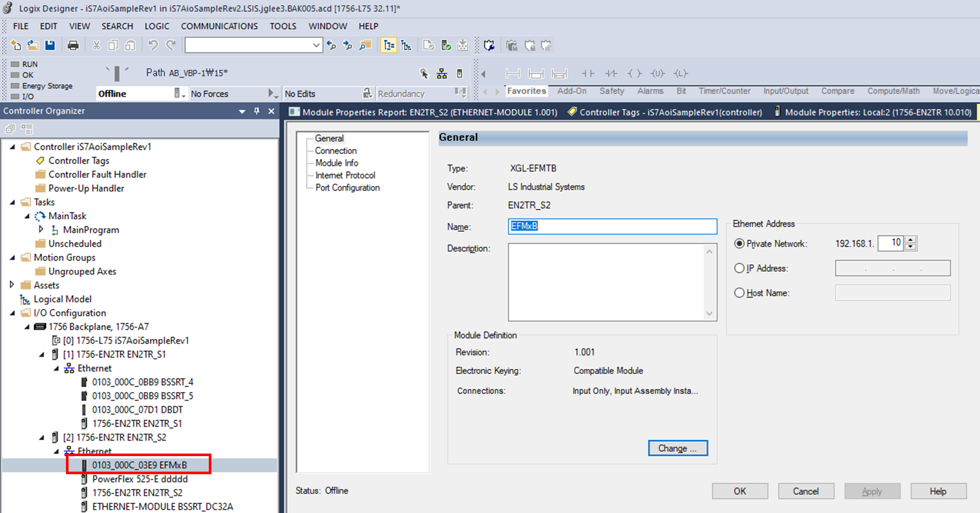
Task: Collapse the Tasks folder node
Action: pos(12,202)
